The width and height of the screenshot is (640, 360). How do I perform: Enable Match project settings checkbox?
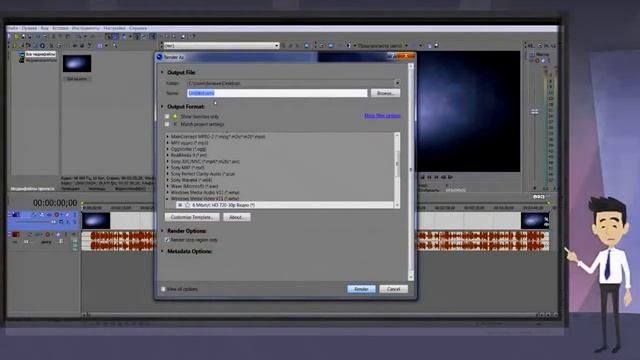[x=167, y=124]
